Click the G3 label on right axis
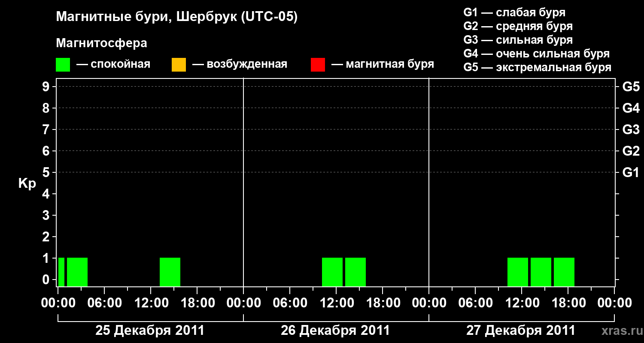 tap(631, 129)
